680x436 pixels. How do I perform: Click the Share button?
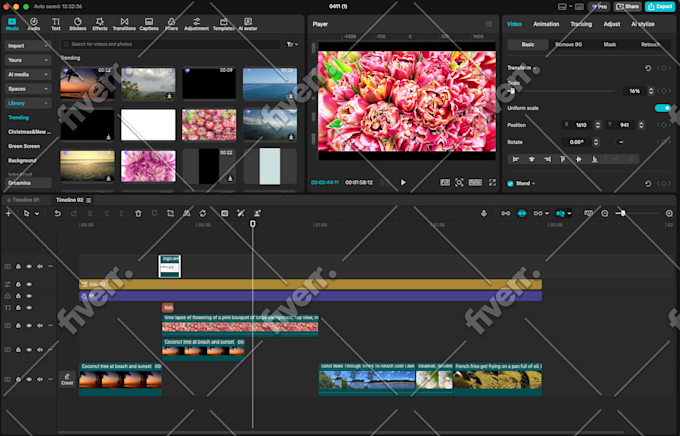click(628, 7)
